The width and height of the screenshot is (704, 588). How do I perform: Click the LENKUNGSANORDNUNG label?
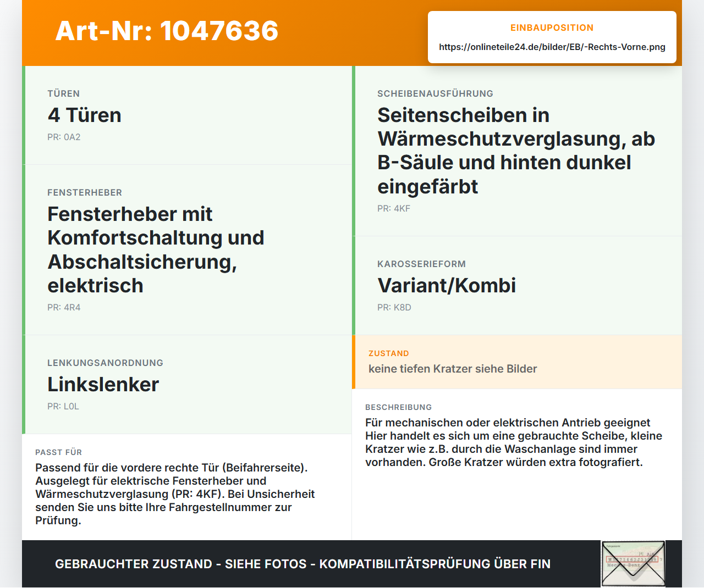pos(105,363)
